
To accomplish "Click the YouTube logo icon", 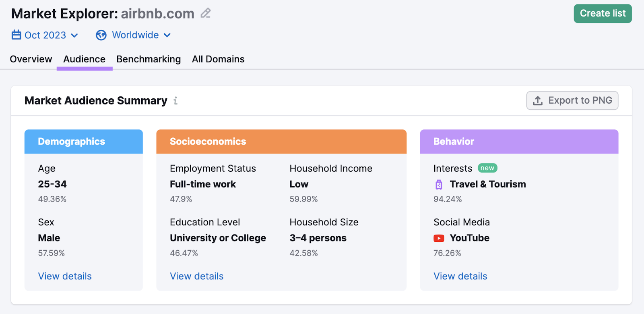I will click(439, 238).
